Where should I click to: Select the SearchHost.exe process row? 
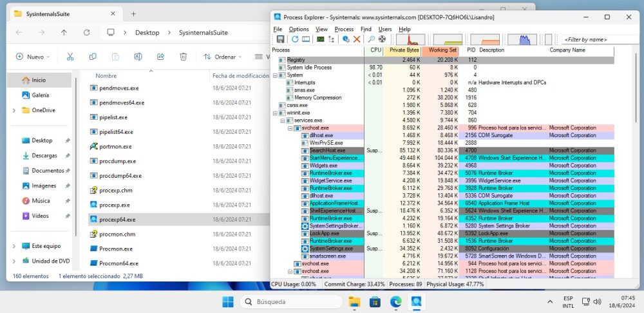coord(442,151)
